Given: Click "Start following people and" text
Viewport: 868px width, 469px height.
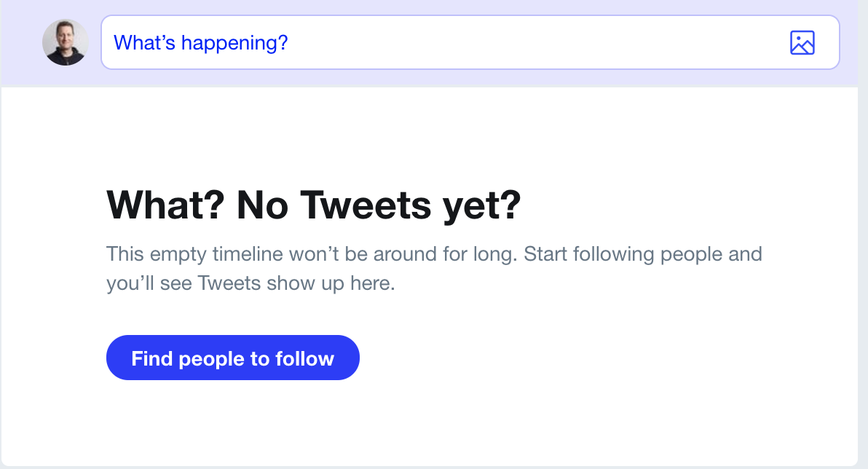Looking at the screenshot, I should click(643, 255).
